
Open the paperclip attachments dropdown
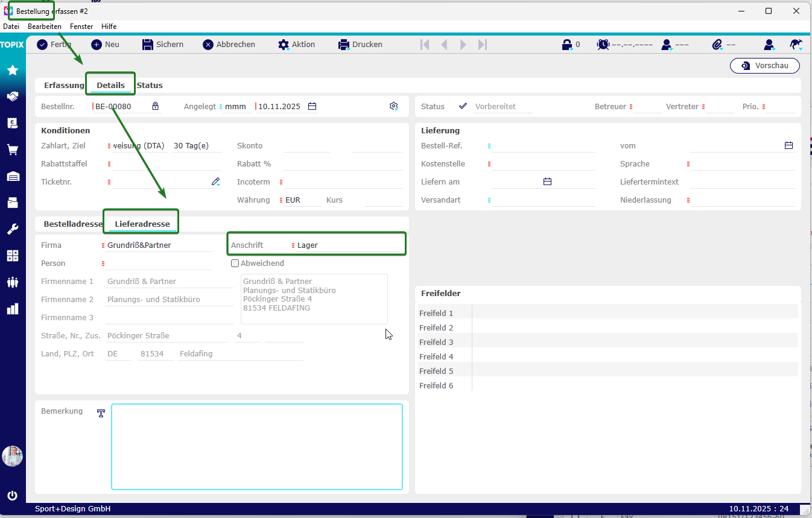coord(717,45)
